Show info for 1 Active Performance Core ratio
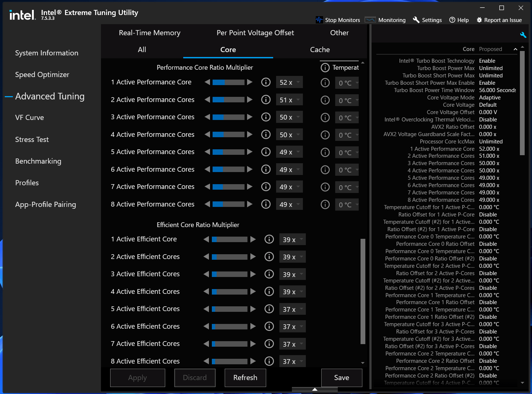The width and height of the screenshot is (532, 394). 266,82
